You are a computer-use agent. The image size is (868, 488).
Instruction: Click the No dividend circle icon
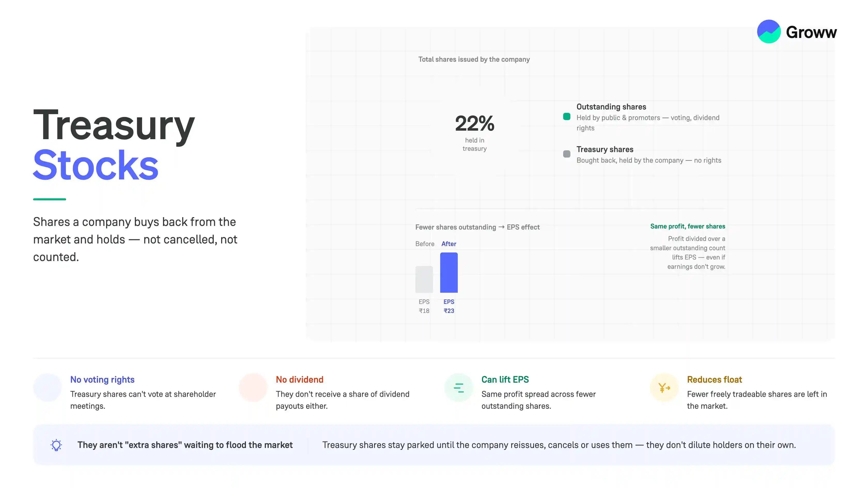pos(253,388)
